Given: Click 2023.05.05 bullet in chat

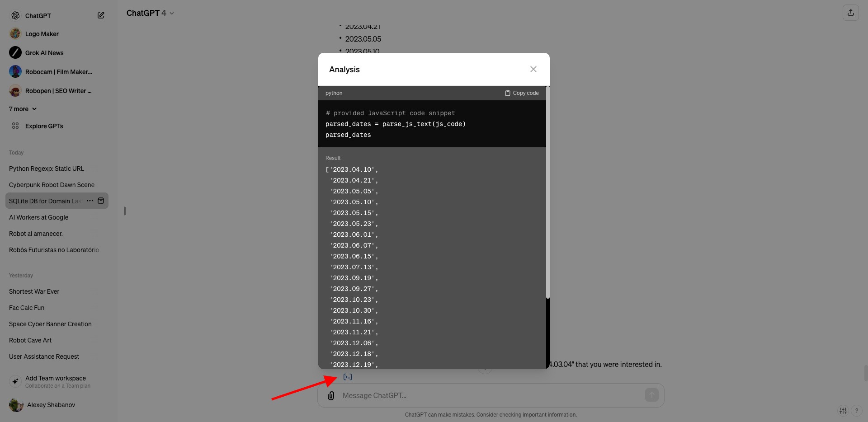Looking at the screenshot, I should [x=363, y=39].
